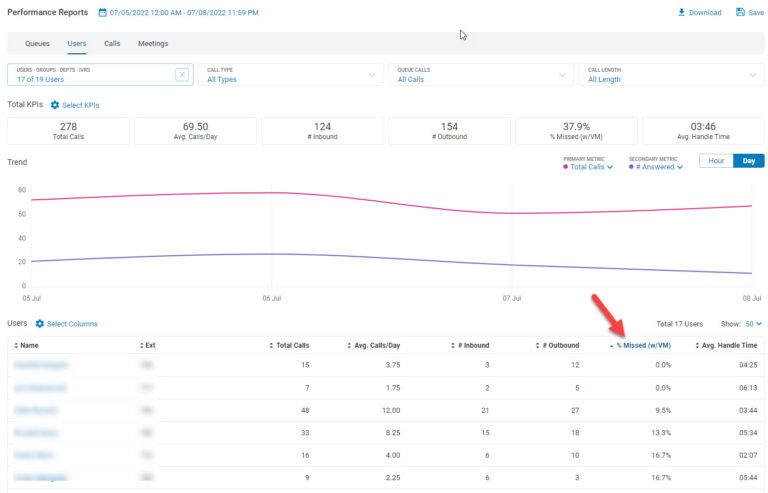
Task: Open the date range calendar icon
Action: (102, 13)
